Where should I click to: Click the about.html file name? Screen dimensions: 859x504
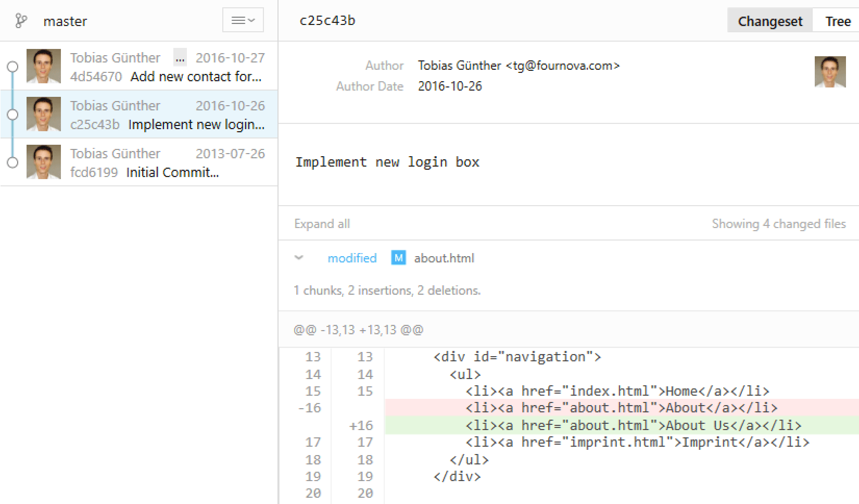click(444, 258)
